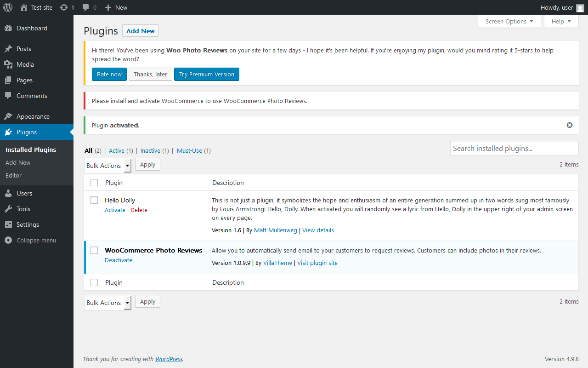The height and width of the screenshot is (368, 588).
Task: Filter plugins by Must-Use
Action: click(190, 150)
